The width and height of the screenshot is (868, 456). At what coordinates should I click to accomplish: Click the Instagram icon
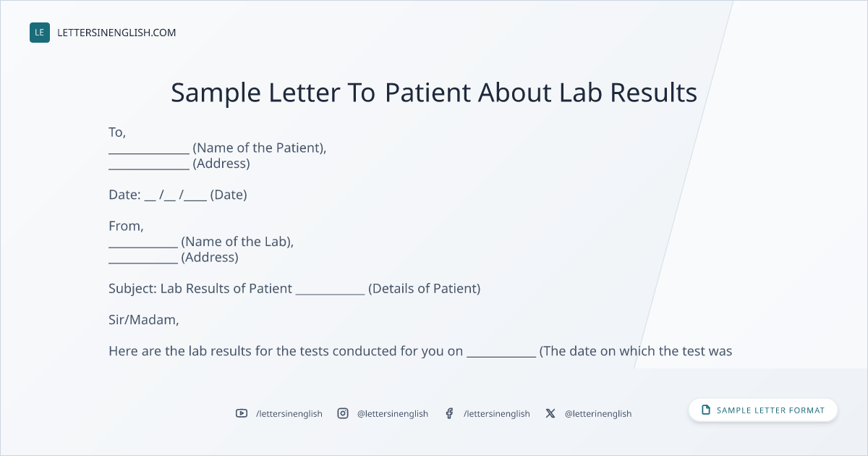(343, 413)
